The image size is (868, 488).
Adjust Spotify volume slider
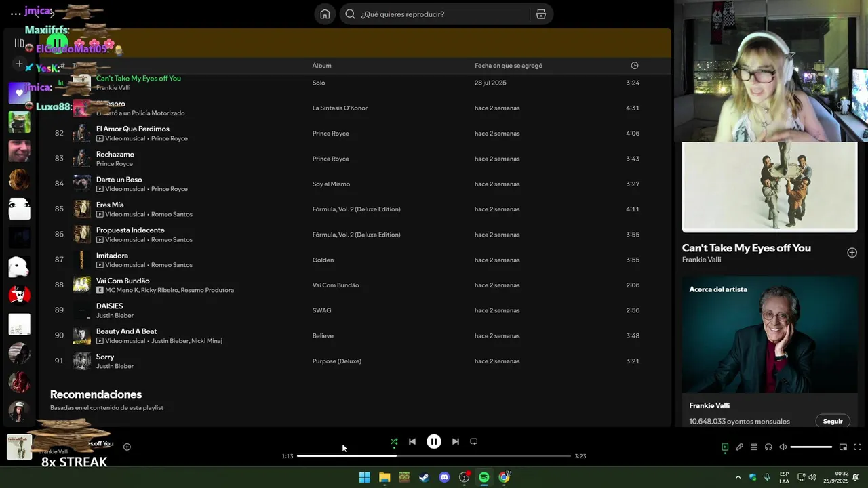811,447
